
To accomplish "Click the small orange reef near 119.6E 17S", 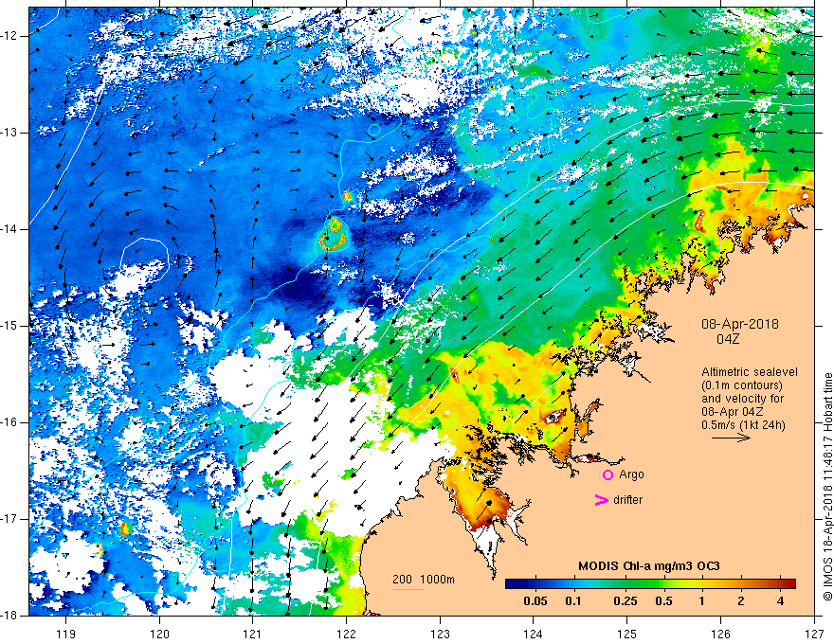I will click(124, 528).
